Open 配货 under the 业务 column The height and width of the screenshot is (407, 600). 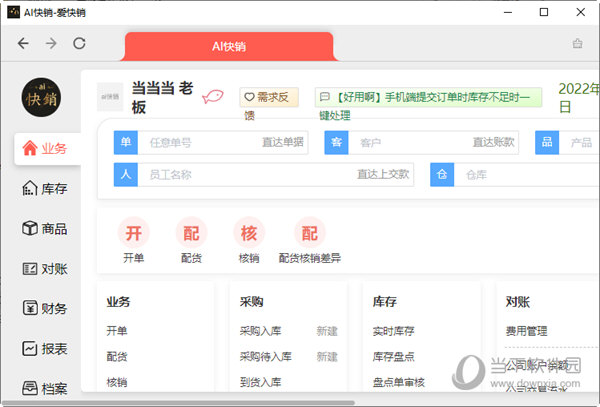(x=117, y=357)
